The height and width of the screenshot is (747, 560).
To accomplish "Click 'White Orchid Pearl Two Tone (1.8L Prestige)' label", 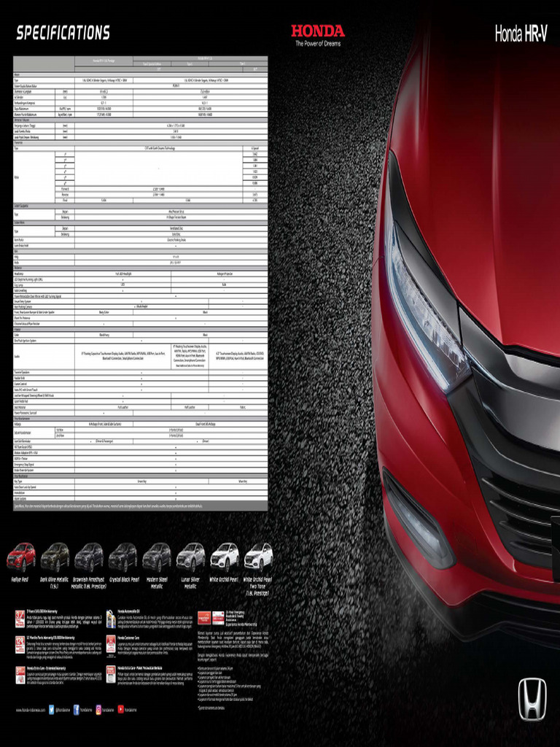I will click(x=257, y=587).
